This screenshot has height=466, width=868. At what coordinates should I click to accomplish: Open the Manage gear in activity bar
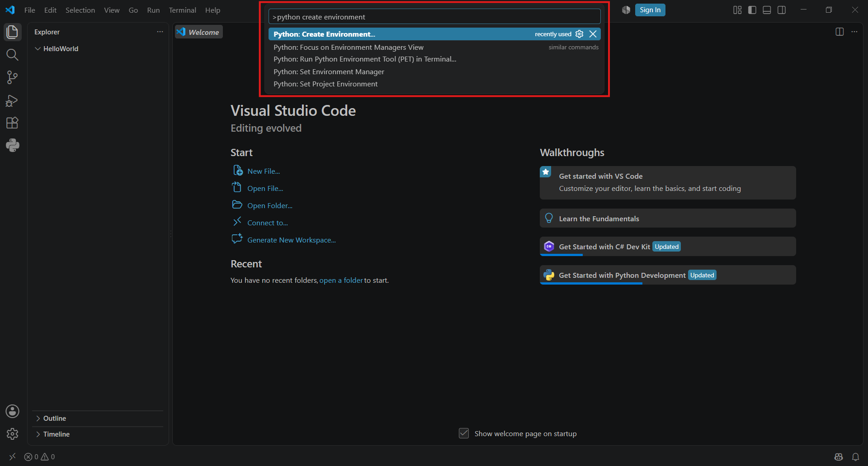(12, 434)
